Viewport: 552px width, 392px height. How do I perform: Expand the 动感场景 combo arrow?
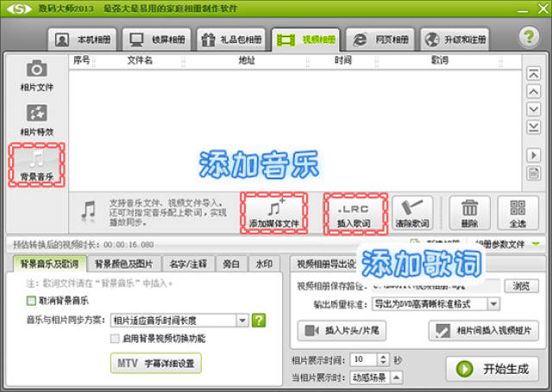coord(396,377)
